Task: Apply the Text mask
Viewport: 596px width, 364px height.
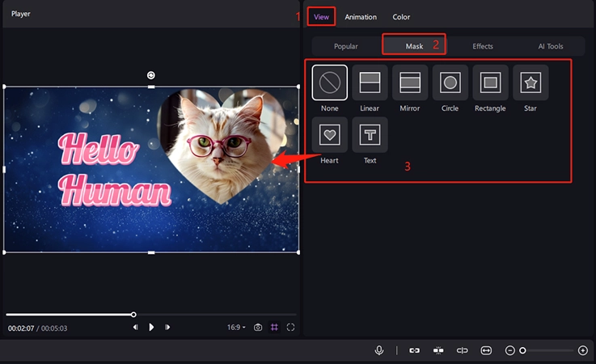Action: [370, 134]
